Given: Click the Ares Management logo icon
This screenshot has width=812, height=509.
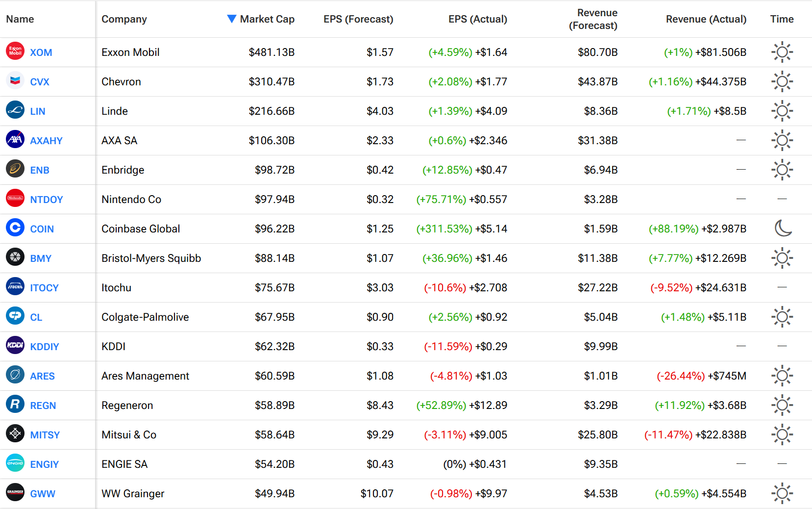Looking at the screenshot, I should pos(15,375).
